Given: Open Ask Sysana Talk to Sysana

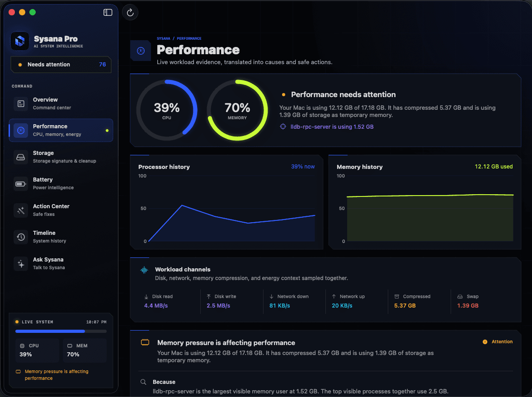Looking at the screenshot, I should tap(61, 264).
